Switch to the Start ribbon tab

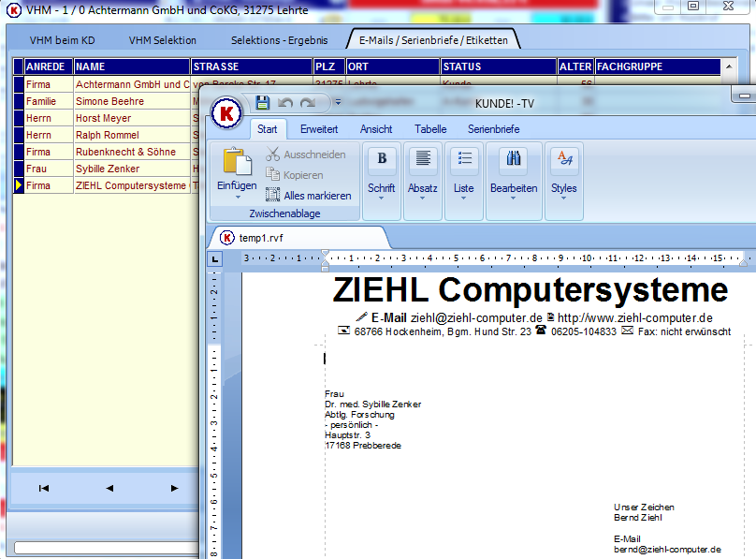click(267, 129)
